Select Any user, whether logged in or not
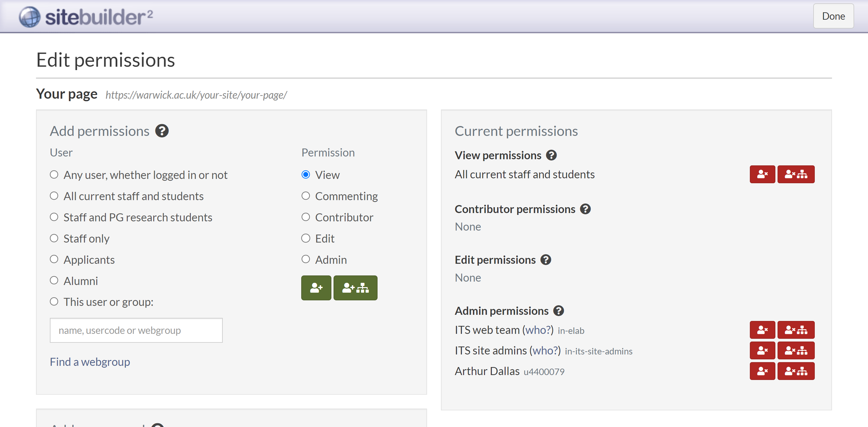The image size is (868, 427). (x=54, y=174)
